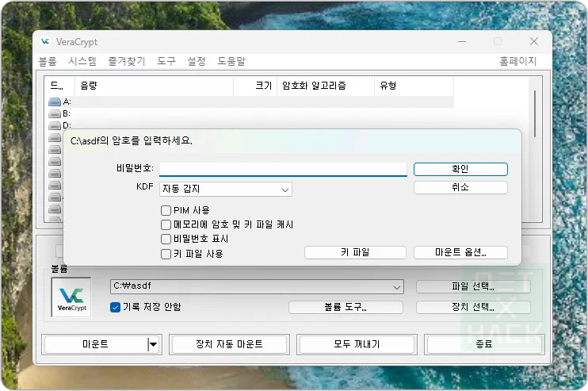Focus the 비밀번호 input field

point(283,169)
